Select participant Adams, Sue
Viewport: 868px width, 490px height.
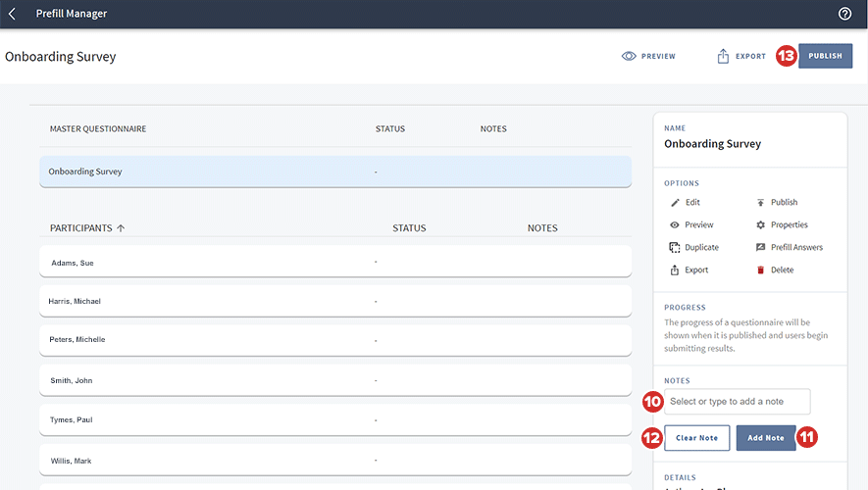click(334, 262)
